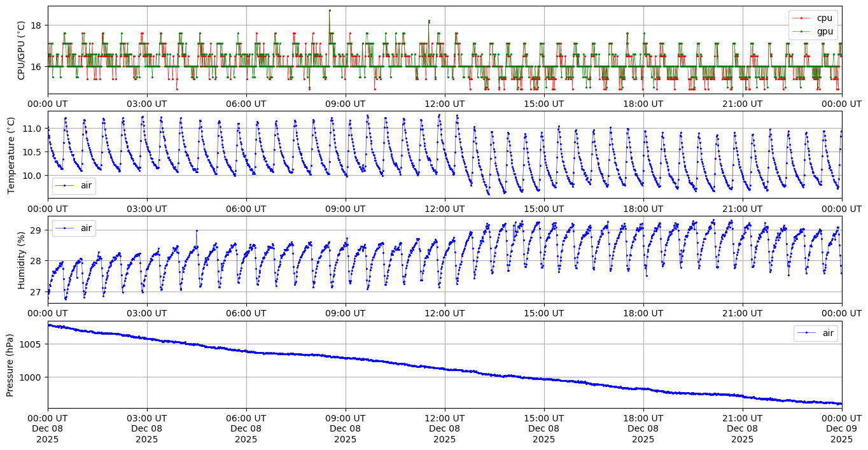Click the gpu legend label in top chart
Viewport: 868px width, 450px height.
point(825,31)
